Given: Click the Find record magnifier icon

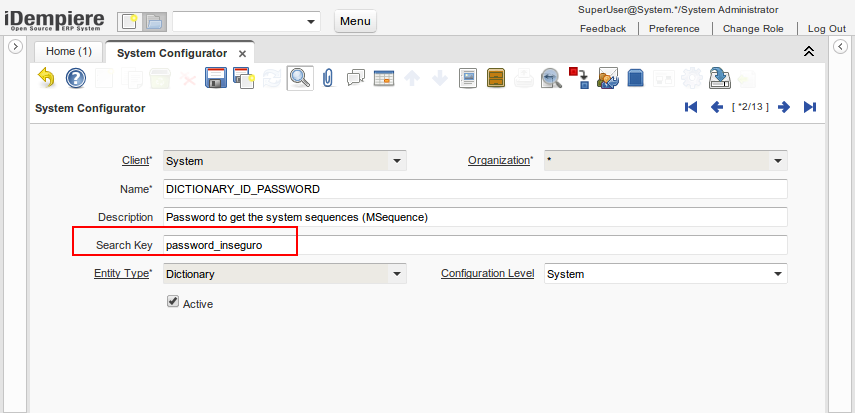Looking at the screenshot, I should point(299,78).
